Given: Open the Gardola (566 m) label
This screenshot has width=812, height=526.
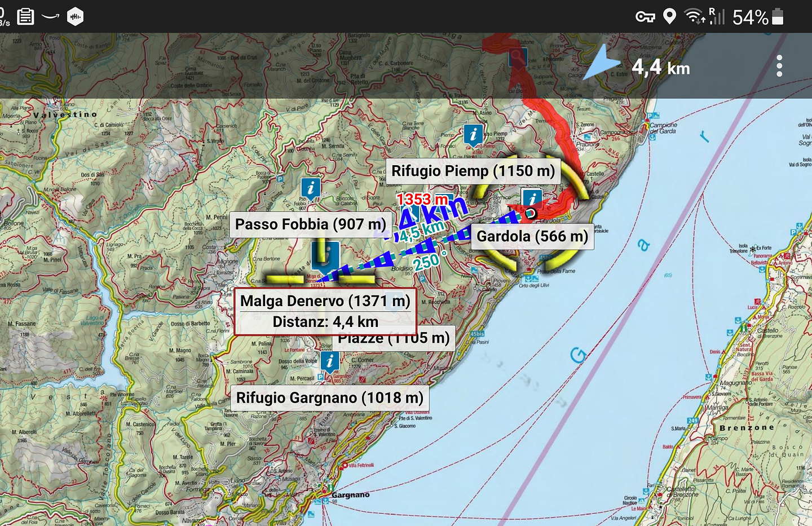Looking at the screenshot, I should click(532, 236).
